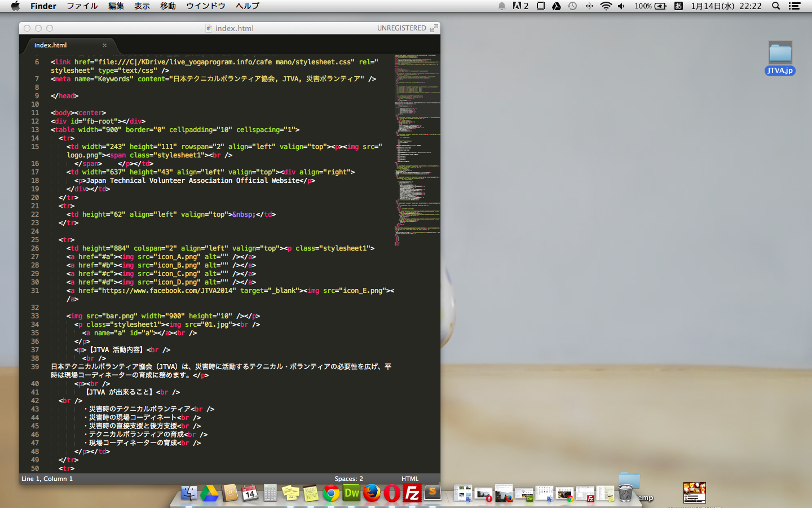Launch Google Chrome from the dock
Viewport: 812px width, 508px height.
click(331, 493)
